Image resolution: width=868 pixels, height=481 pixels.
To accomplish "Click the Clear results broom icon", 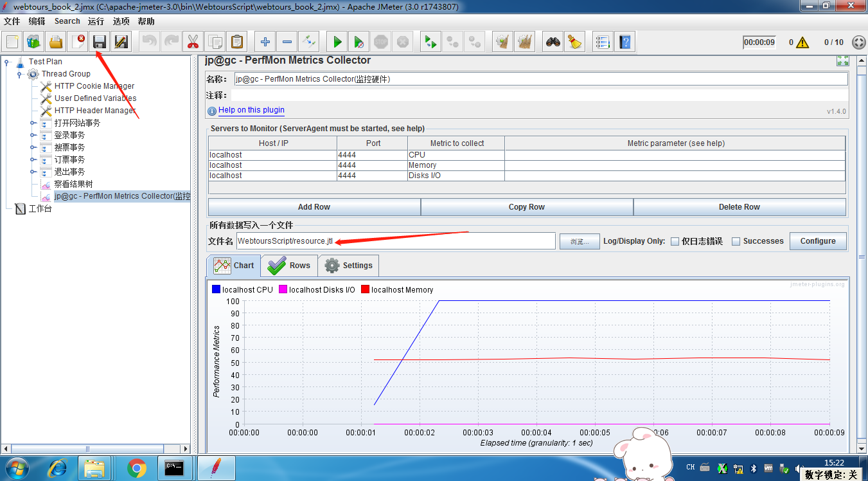I will [x=502, y=42].
